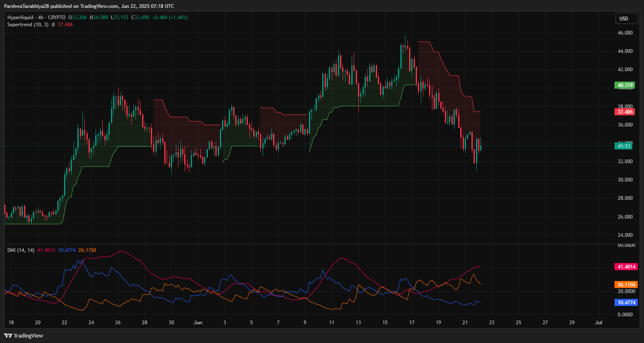The width and height of the screenshot is (644, 343).
Task: Click the 18 label on the date axis
Action: 11,323
